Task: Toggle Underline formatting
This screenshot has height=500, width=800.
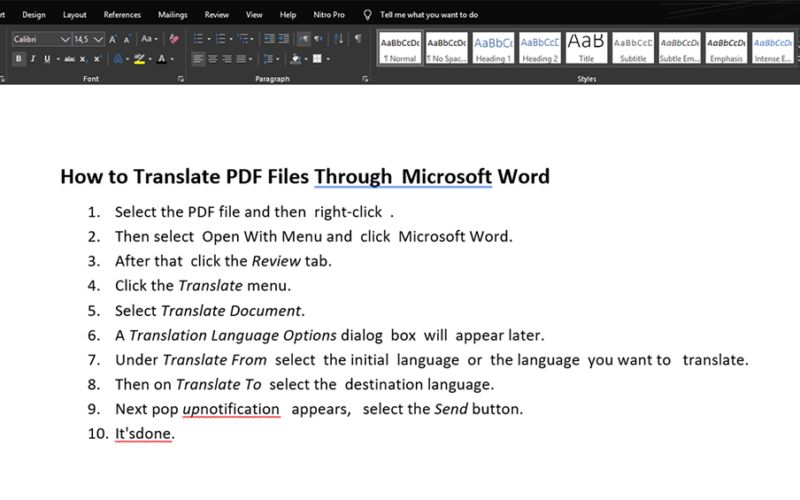Action: coord(47,59)
